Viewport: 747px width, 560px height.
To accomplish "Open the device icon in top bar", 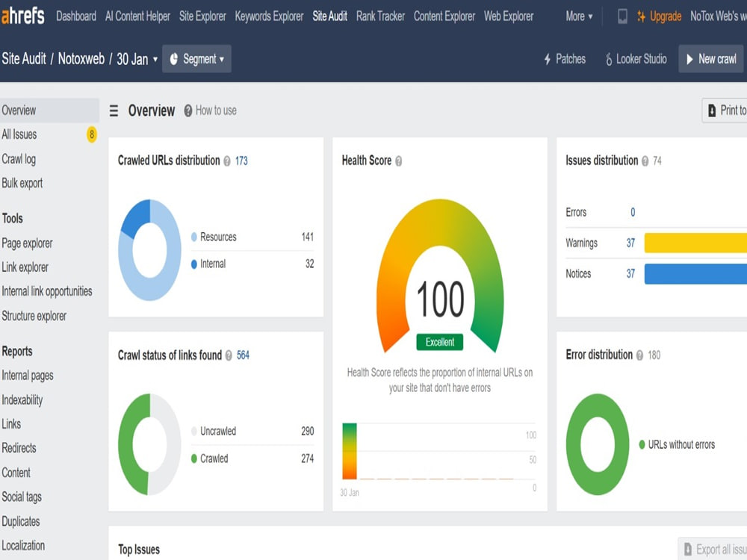I will pos(622,16).
